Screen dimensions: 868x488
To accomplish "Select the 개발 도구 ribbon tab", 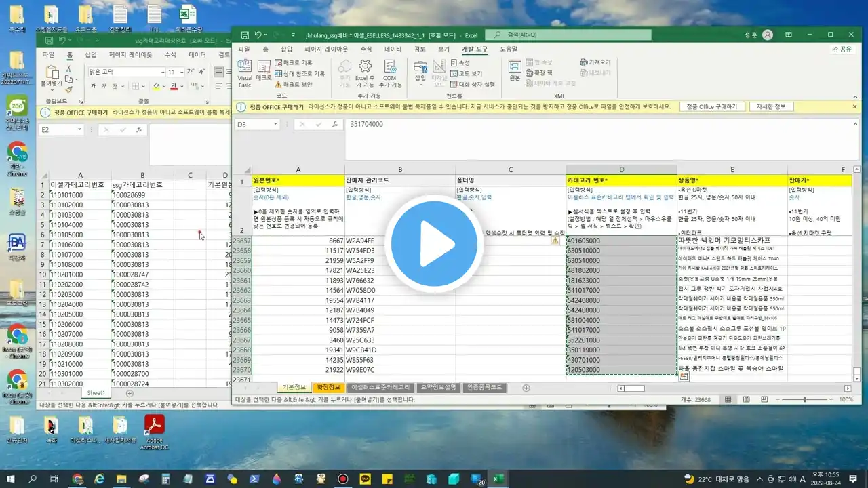I will click(475, 49).
